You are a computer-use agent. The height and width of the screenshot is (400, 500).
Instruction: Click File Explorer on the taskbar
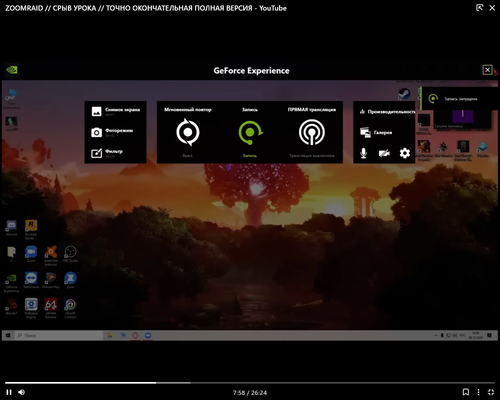pos(110,335)
